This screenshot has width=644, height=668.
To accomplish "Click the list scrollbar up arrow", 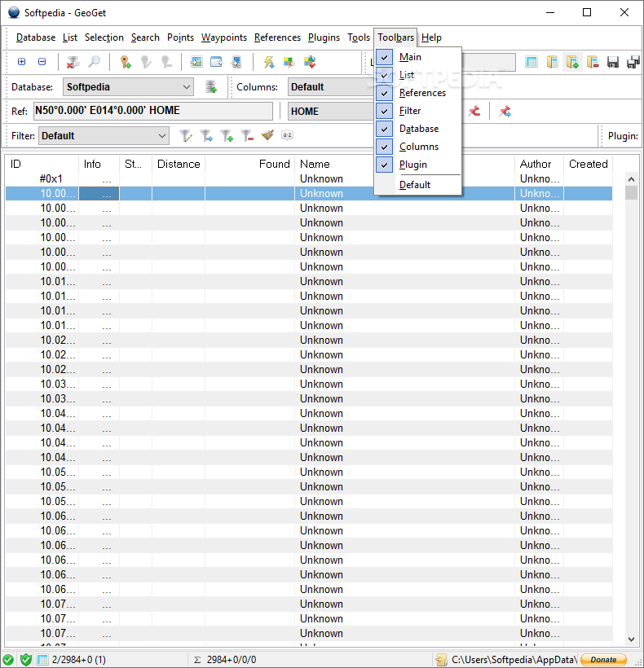I will pos(631,179).
